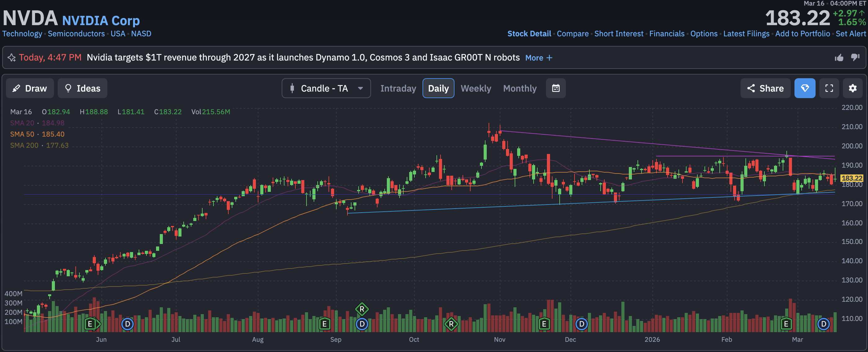868x352 pixels.
Task: Click the star icon beside news headline
Action: (11, 58)
